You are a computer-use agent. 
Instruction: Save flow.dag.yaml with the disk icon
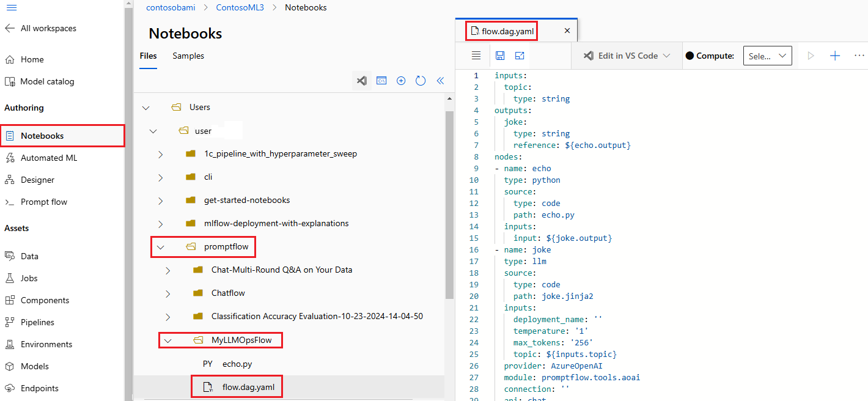click(500, 56)
